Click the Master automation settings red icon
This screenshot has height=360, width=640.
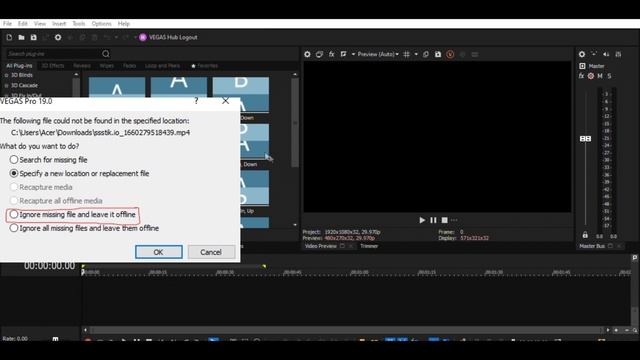tap(591, 76)
